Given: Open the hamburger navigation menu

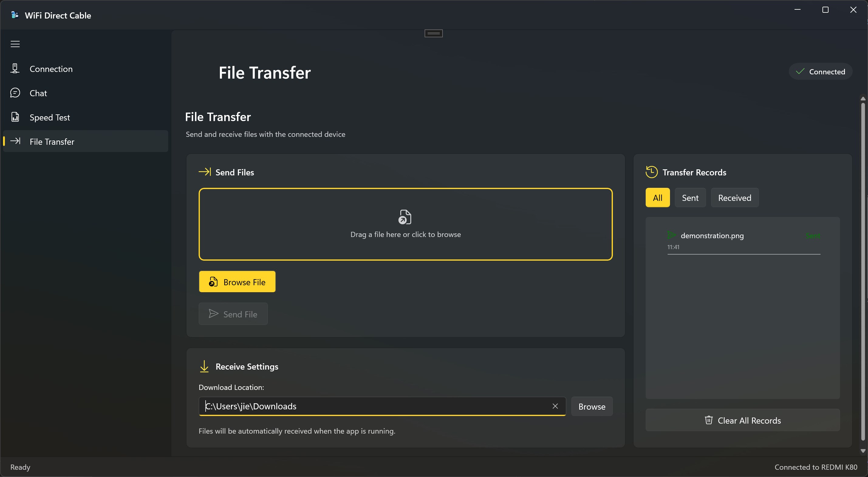Looking at the screenshot, I should [x=15, y=44].
